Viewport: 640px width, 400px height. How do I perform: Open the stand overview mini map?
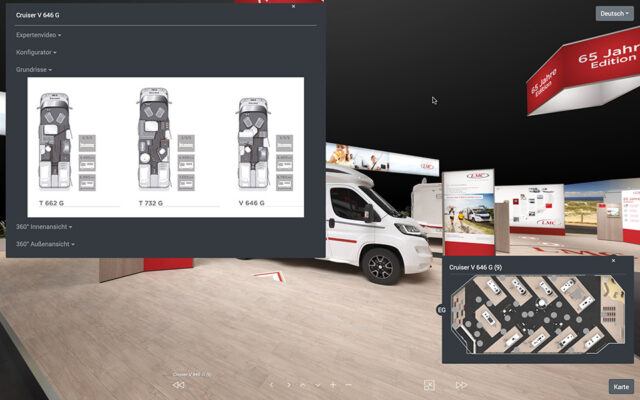(538, 314)
